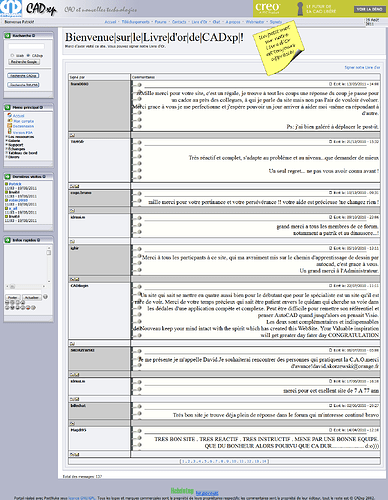Click the green Menu principal panel icon

(x=7, y=107)
